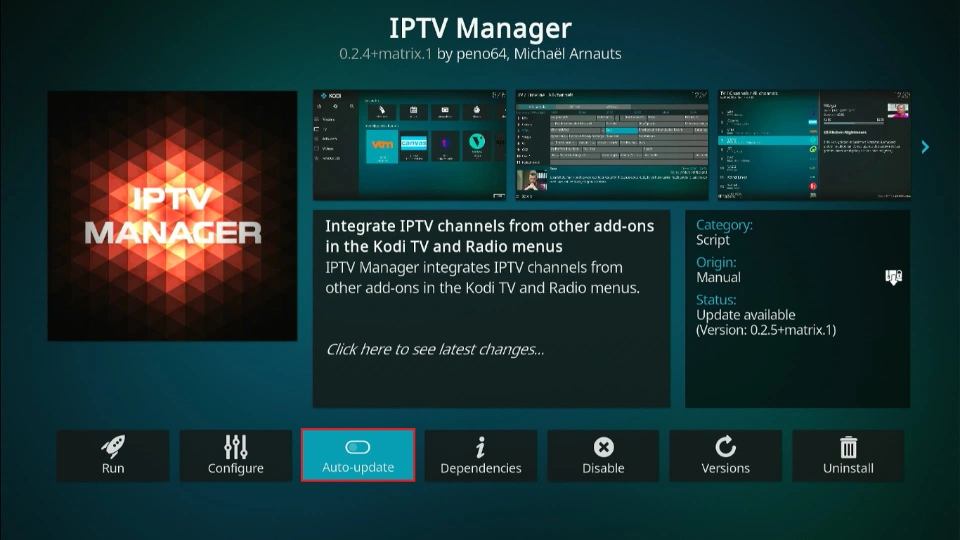Click the 'IPTV Manager' title heading
This screenshot has width=960, height=540.
coord(480,27)
